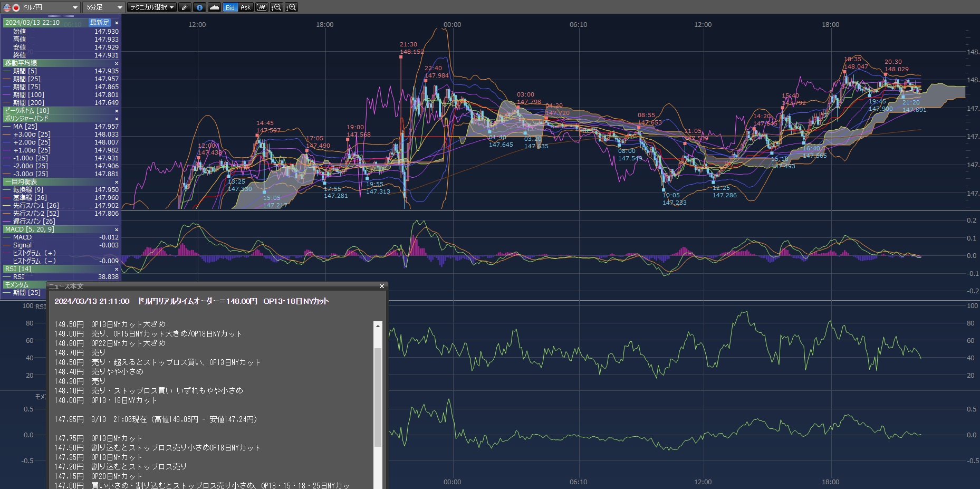Remove the RSI [14] indicator
Screen dimensions: 980x489
117,269
